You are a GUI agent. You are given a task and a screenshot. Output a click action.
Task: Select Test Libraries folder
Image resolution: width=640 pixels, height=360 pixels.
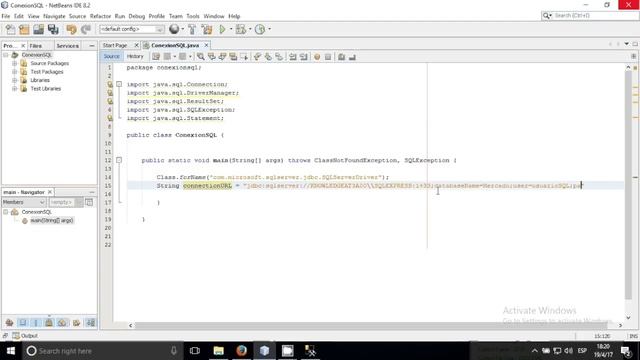point(46,89)
